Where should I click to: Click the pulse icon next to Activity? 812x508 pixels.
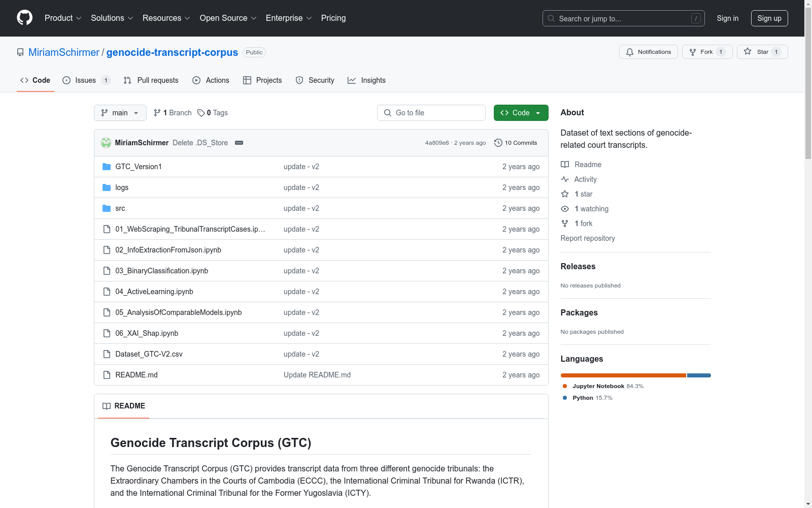point(565,179)
